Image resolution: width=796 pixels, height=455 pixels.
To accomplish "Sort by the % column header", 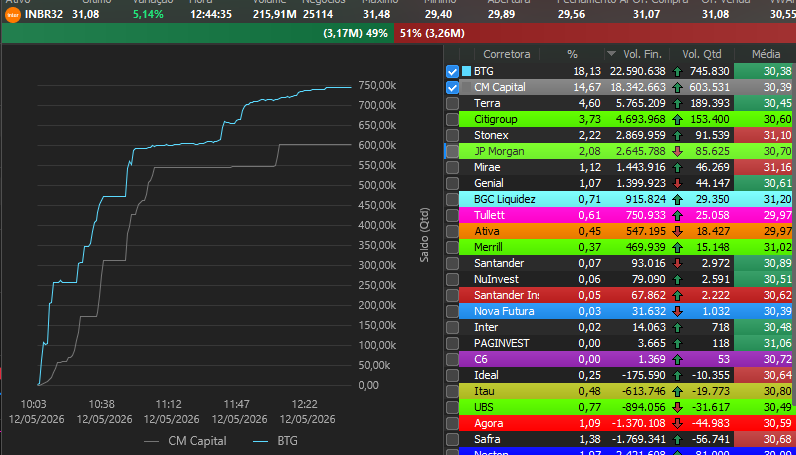I will (x=572, y=54).
